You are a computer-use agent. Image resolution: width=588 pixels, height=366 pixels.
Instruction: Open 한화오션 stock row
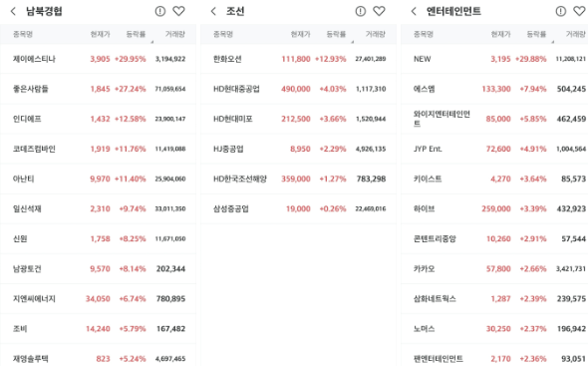[298, 59]
